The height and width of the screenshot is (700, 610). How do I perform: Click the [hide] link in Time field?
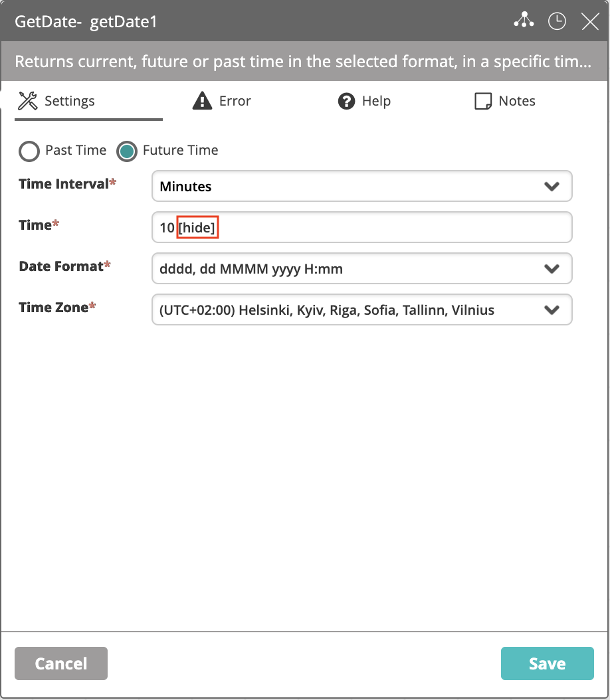point(197,227)
